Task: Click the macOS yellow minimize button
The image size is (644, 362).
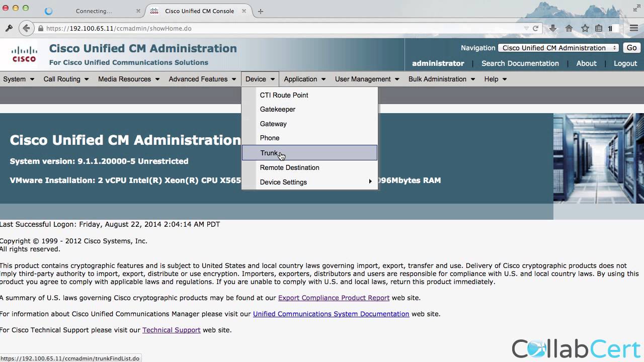Action: point(16,8)
